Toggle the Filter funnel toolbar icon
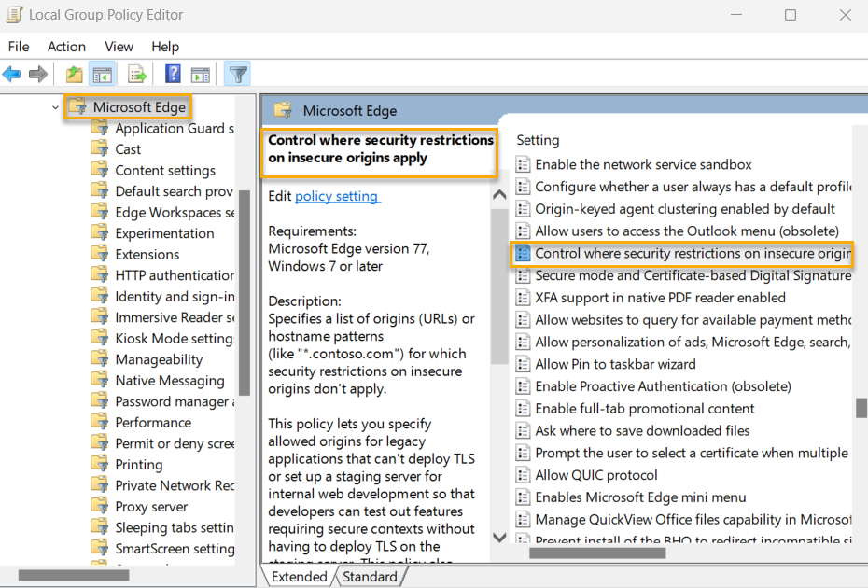 click(x=238, y=75)
